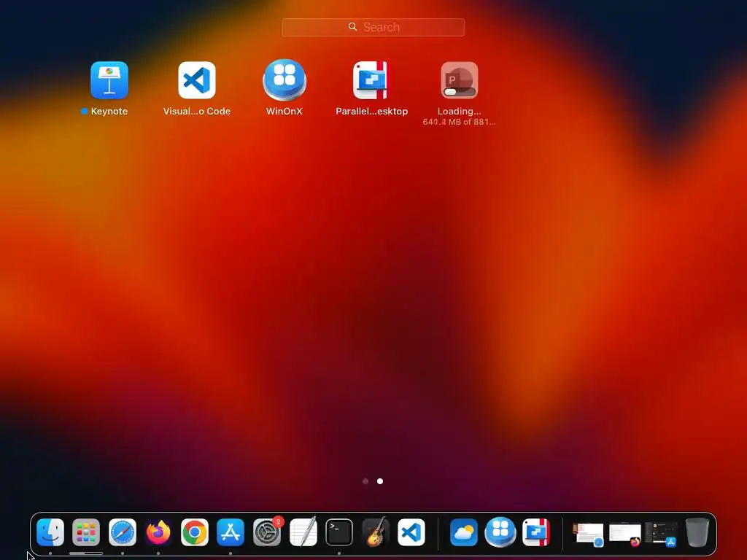Restore the minimized App Store window thumbnail
The image size is (747, 560).
click(661, 534)
